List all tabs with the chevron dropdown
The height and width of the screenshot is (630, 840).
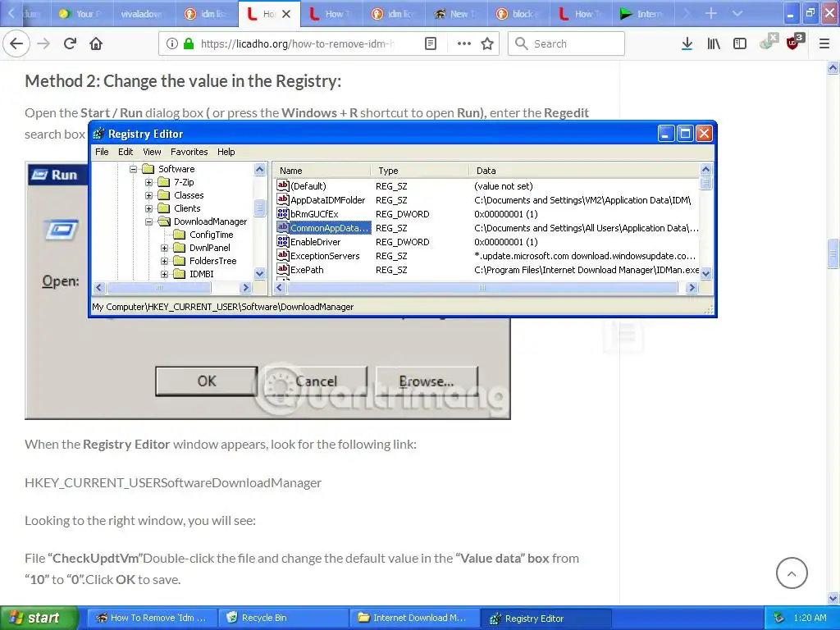click(x=737, y=13)
